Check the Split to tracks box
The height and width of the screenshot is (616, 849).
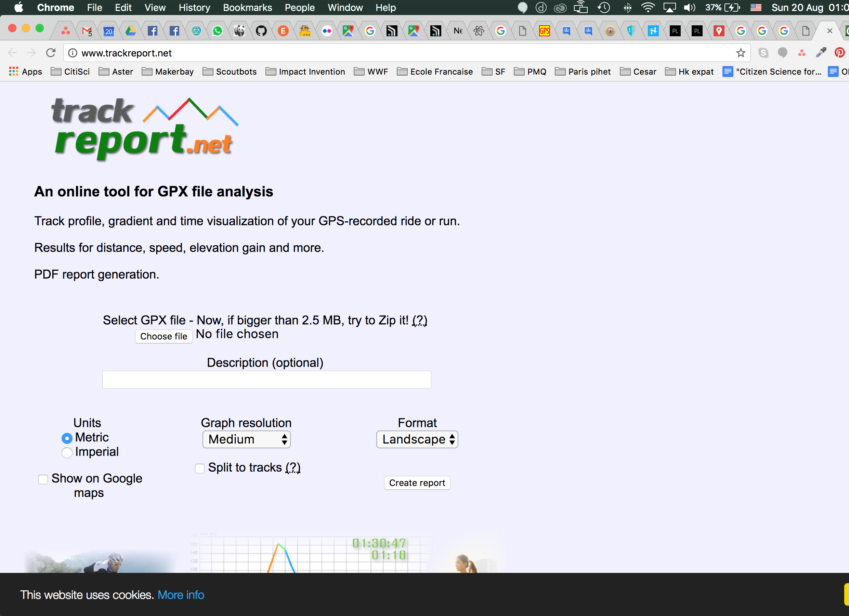pyautogui.click(x=199, y=468)
